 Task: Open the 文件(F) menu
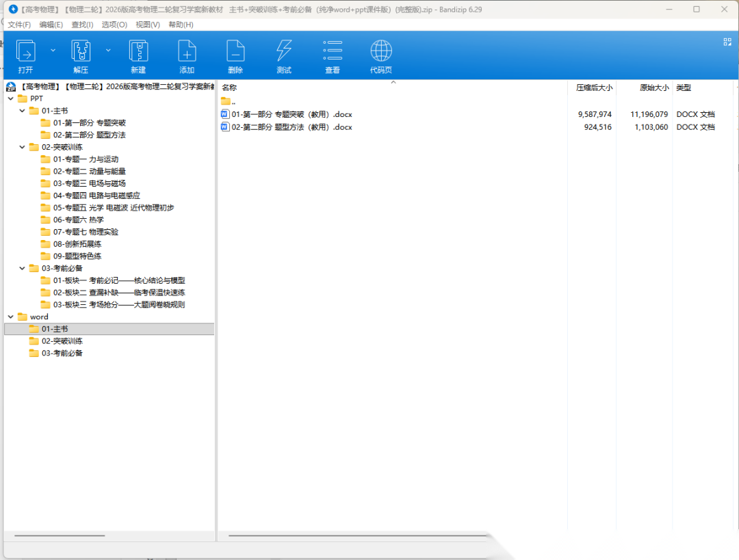(x=19, y=25)
